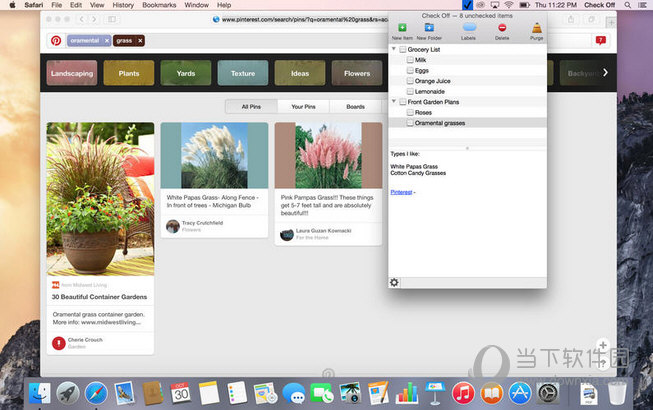This screenshot has height=410, width=653.
Task: Open the White Papas Grass pin image
Action: pyautogui.click(x=214, y=155)
